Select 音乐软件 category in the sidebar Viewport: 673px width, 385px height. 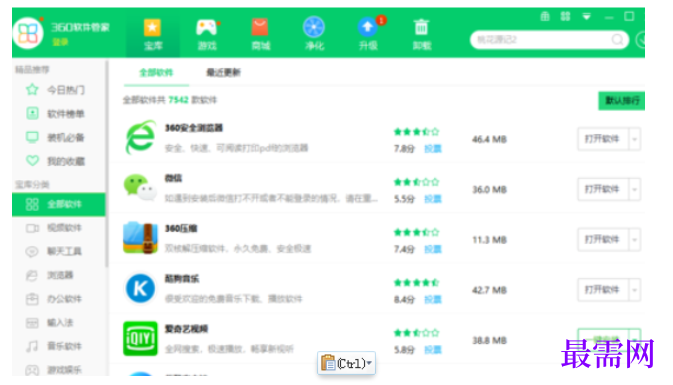click(x=59, y=346)
